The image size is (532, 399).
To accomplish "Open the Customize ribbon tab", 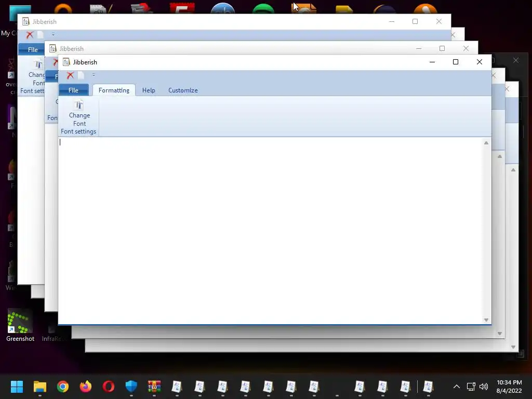I will [x=183, y=90].
